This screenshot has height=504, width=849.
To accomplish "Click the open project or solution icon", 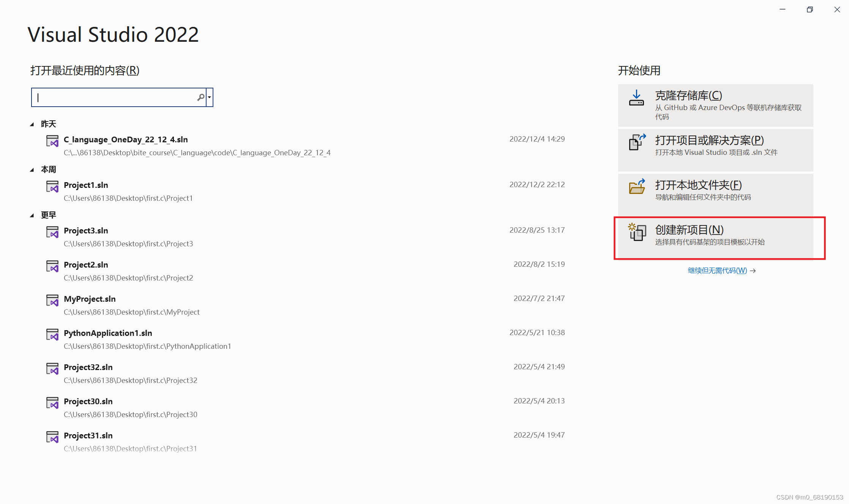I will point(637,142).
